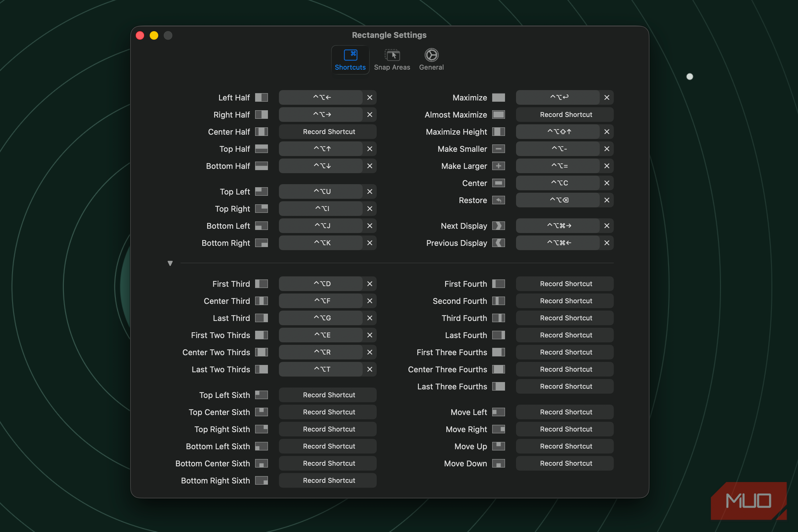This screenshot has height=532, width=798.
Task: Record a shortcut for Bottom Right Sixth
Action: click(328, 480)
